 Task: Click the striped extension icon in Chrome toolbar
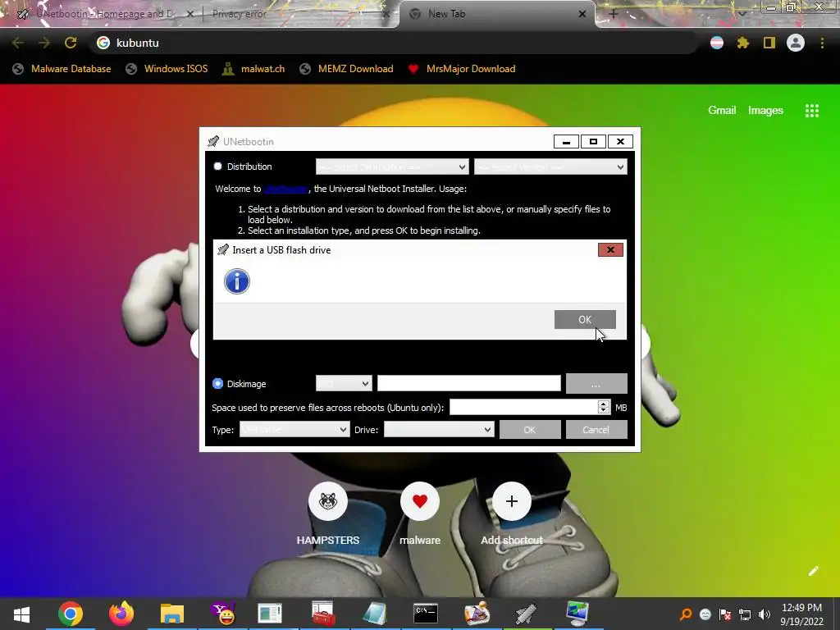(717, 43)
